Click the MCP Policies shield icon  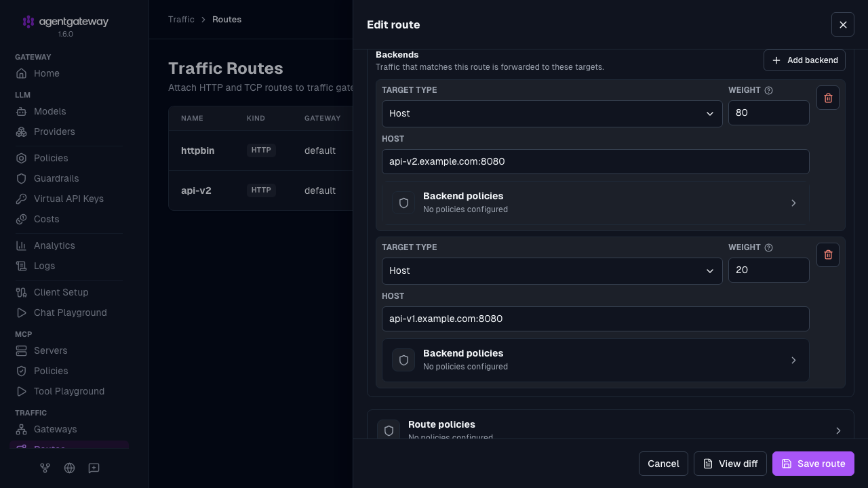pyautogui.click(x=21, y=371)
